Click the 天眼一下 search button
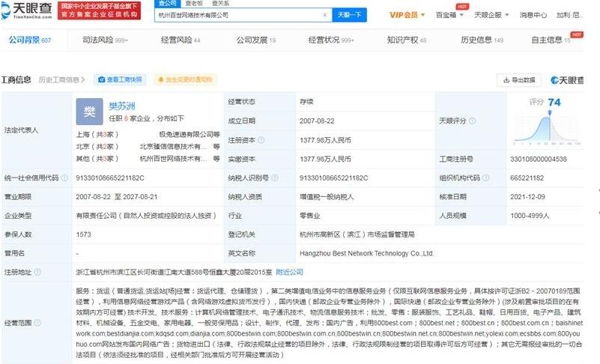600x364 pixels. tap(349, 15)
